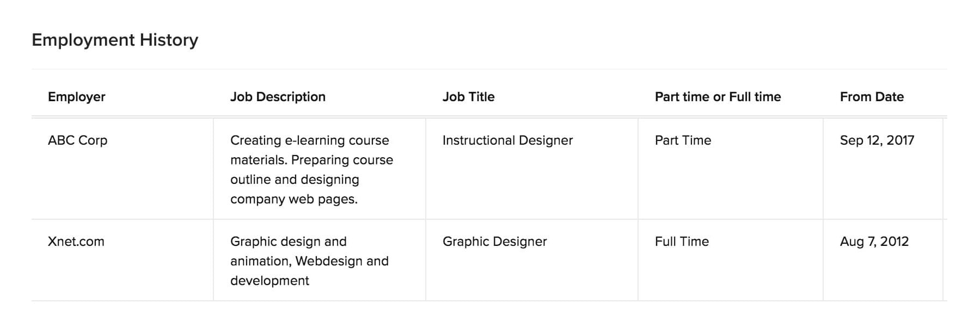Click the Graphic design and animation description
Viewport: 980px width, 334px height.
309,261
